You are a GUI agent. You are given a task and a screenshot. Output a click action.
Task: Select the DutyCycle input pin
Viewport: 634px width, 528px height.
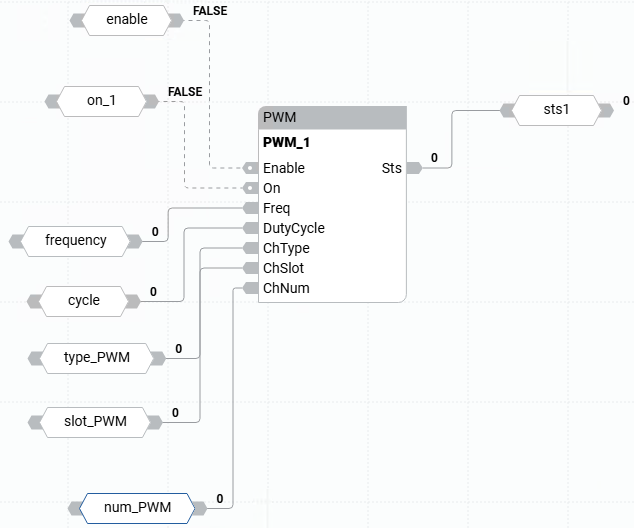[x=251, y=228]
